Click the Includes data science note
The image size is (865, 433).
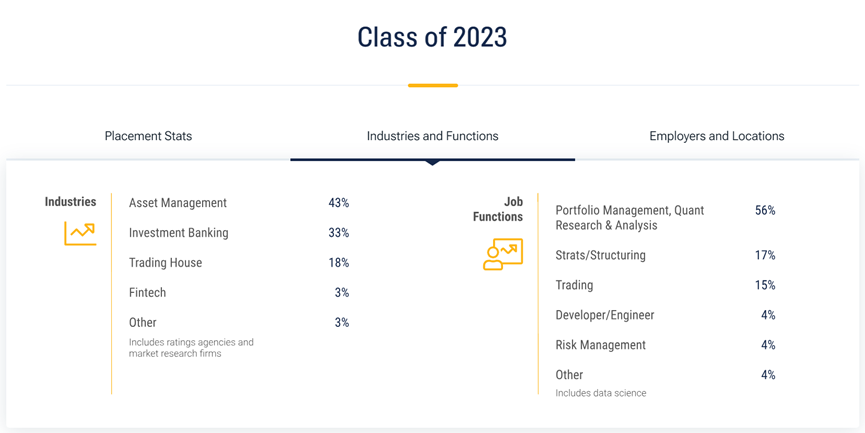pyautogui.click(x=600, y=393)
